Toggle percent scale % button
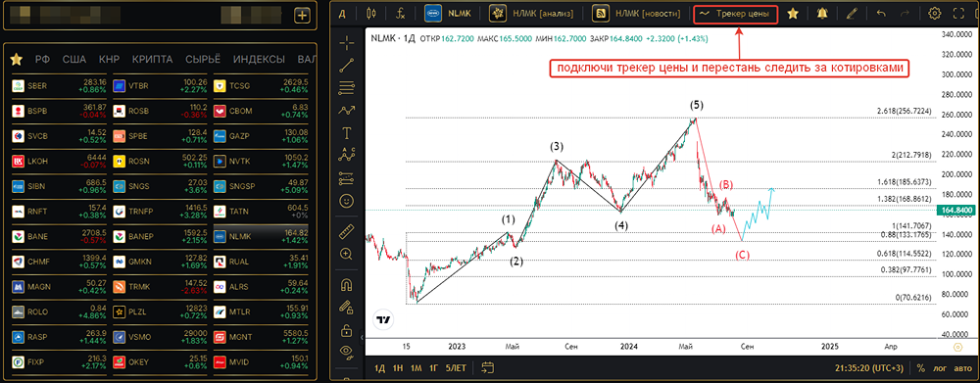The width and height of the screenshot is (980, 383). [x=920, y=368]
